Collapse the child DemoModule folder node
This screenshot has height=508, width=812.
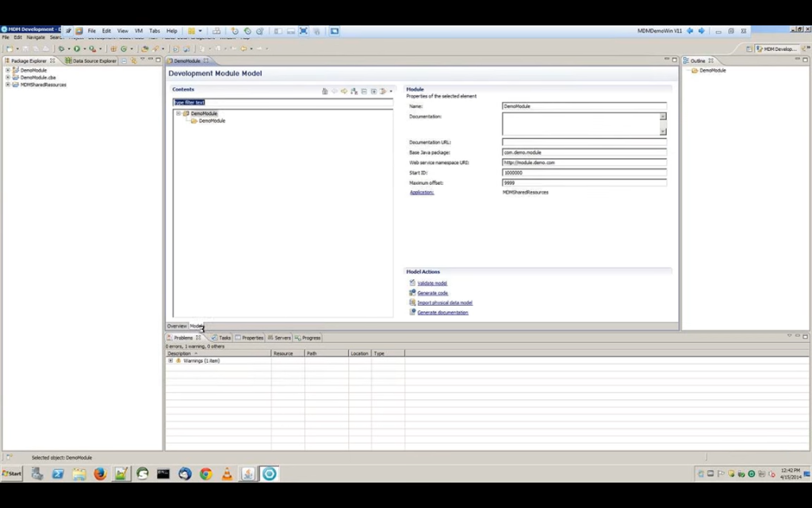[x=212, y=120]
